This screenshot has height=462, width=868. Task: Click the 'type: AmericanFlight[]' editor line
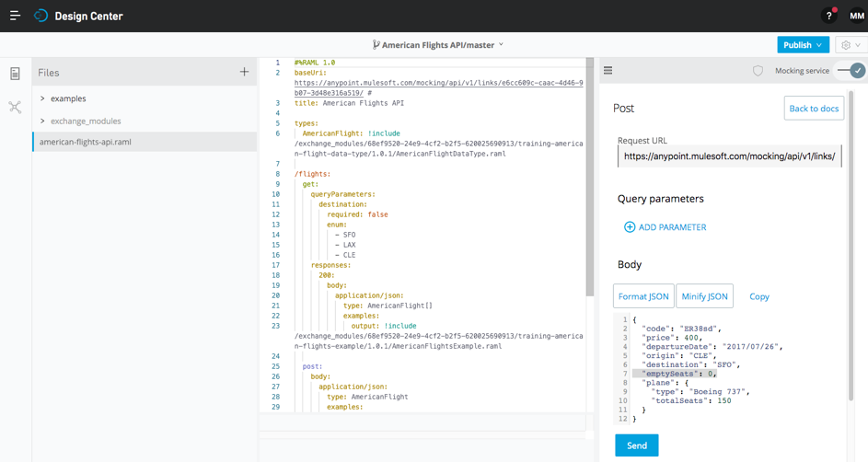tap(388, 306)
